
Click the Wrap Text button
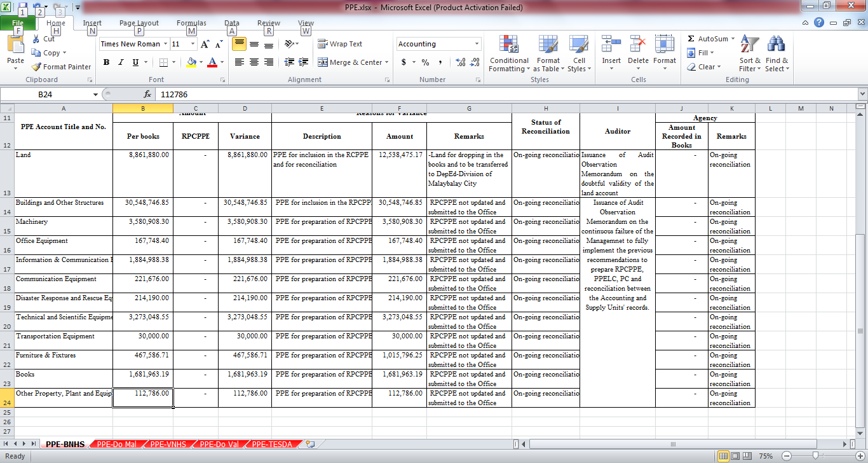click(x=340, y=44)
